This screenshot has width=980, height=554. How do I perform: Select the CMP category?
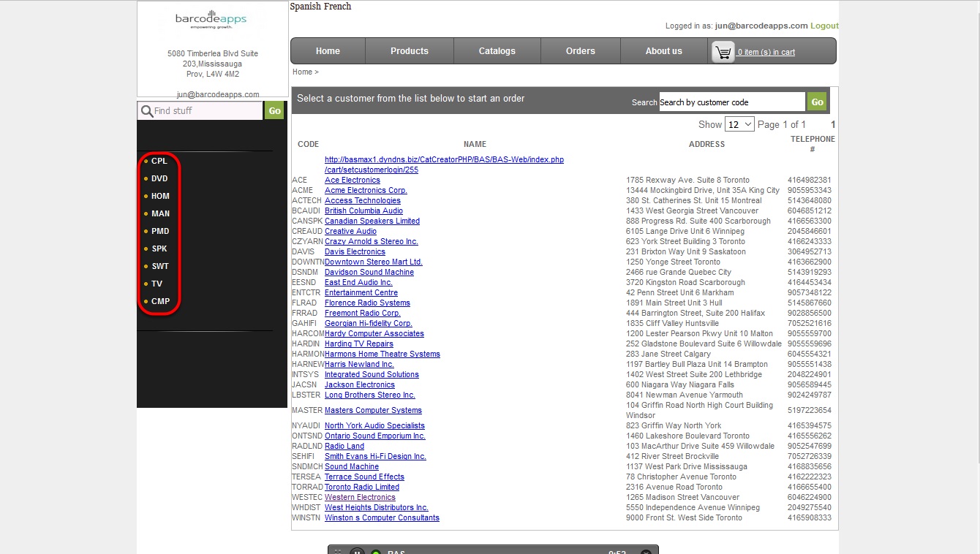[160, 301]
